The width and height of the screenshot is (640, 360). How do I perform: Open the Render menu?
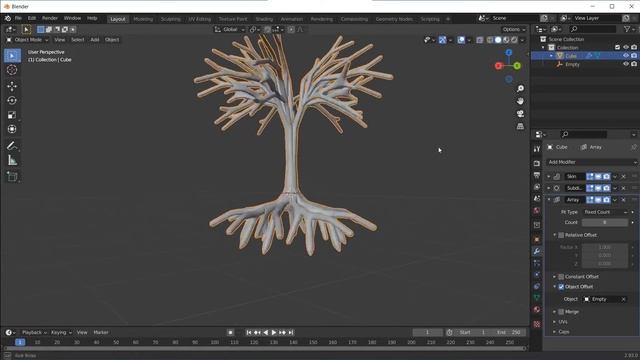point(50,18)
